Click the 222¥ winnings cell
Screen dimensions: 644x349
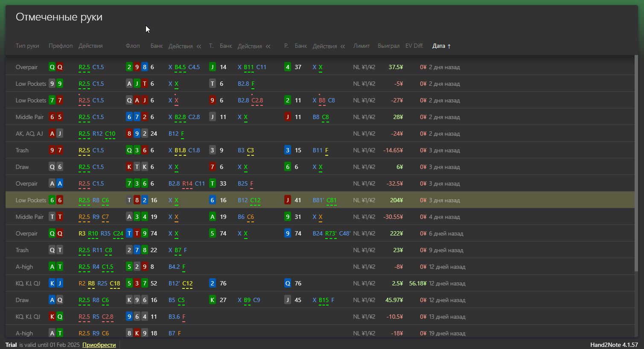click(x=396, y=233)
